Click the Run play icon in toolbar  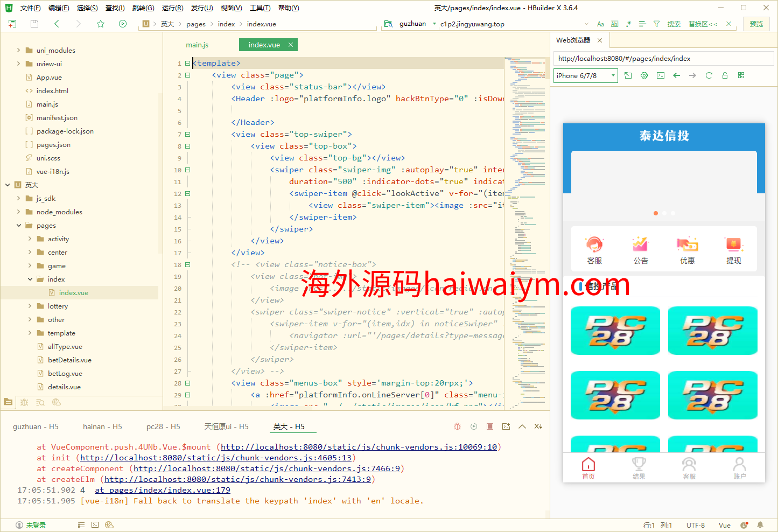123,24
